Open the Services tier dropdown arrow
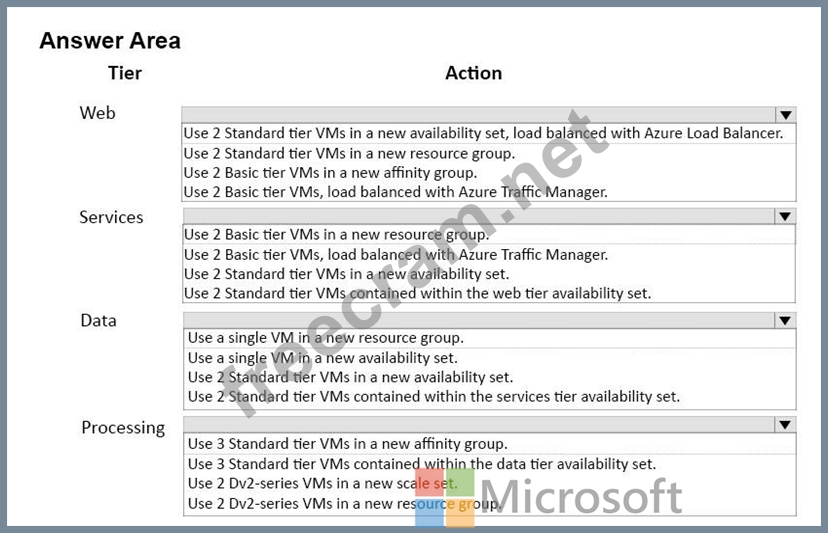This screenshot has width=828, height=533. (x=785, y=216)
